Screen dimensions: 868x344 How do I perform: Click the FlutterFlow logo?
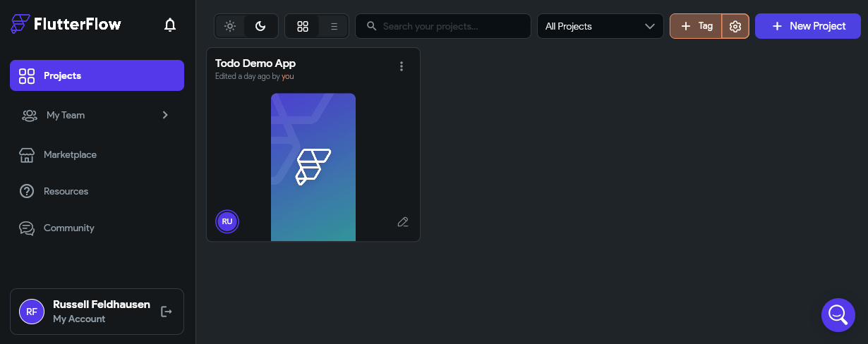[66, 24]
